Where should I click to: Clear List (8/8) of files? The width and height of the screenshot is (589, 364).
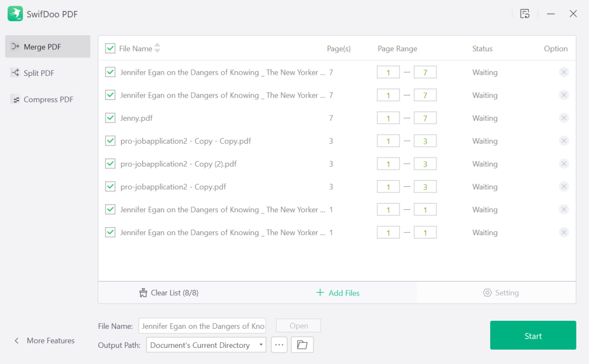pyautogui.click(x=169, y=293)
